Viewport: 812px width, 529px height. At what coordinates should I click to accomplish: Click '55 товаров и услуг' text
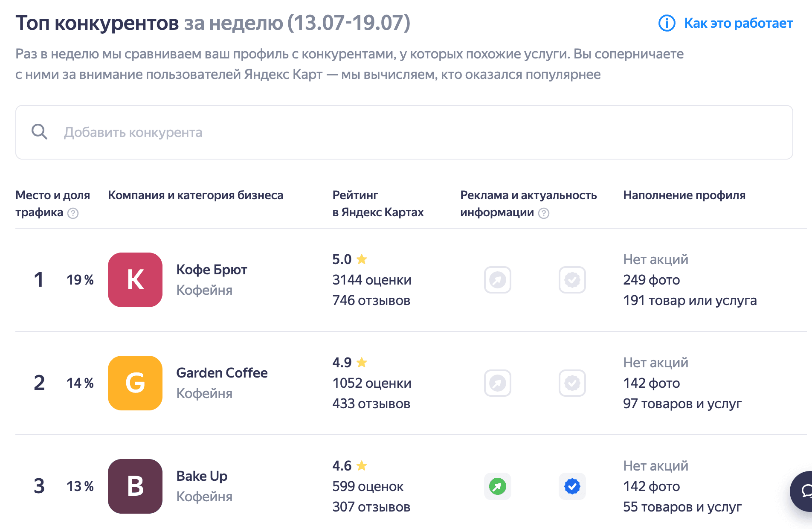click(x=682, y=507)
